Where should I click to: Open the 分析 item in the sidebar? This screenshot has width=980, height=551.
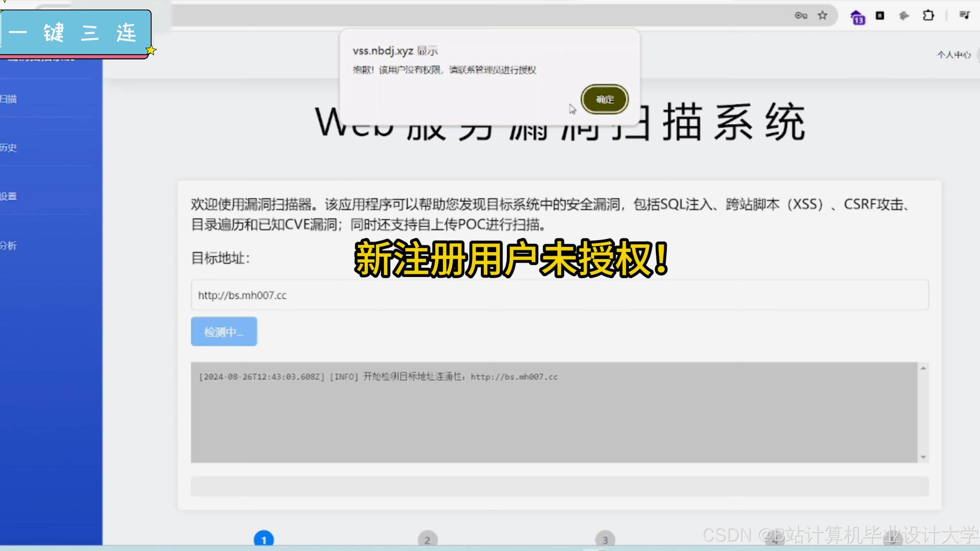click(x=8, y=246)
